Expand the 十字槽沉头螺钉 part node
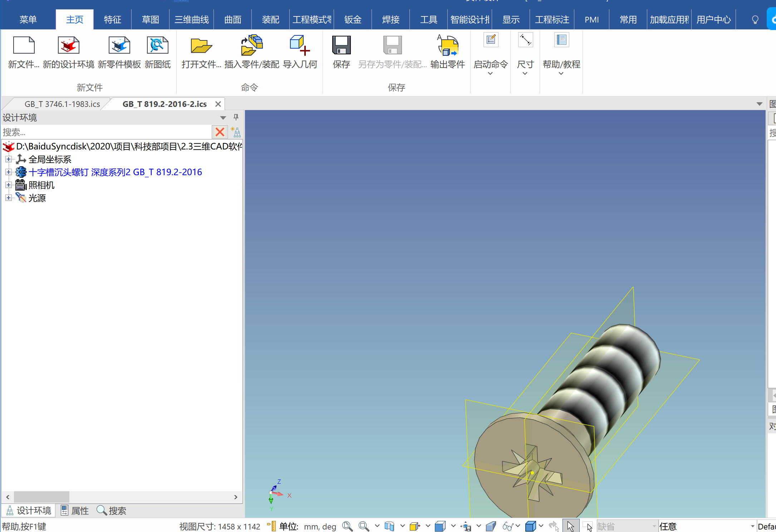Image resolution: width=776 pixels, height=532 pixels. click(9, 172)
